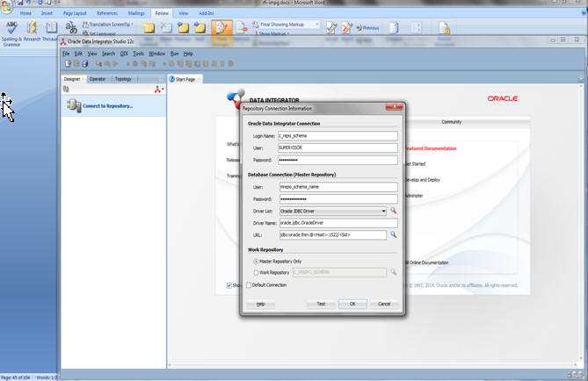Screen dimensions: 588x381
Task: Click the Login Name input field
Action: coord(338,135)
